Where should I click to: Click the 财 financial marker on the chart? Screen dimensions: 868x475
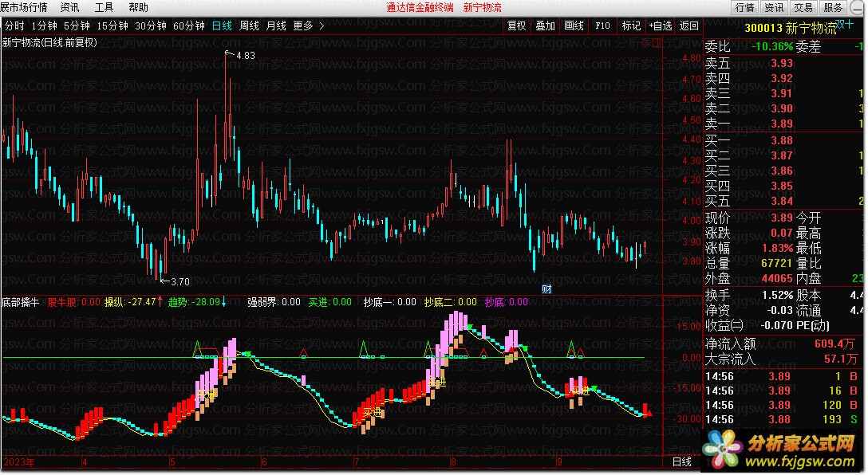(546, 289)
